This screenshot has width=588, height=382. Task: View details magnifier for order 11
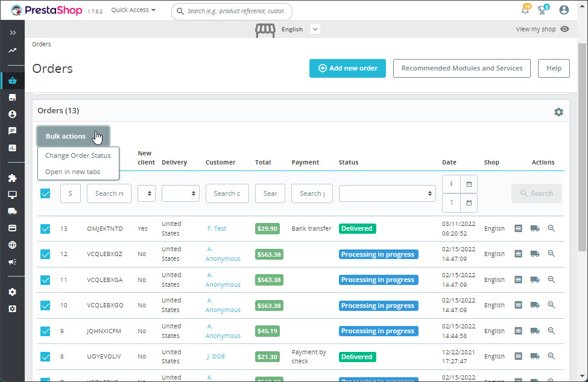pos(551,280)
